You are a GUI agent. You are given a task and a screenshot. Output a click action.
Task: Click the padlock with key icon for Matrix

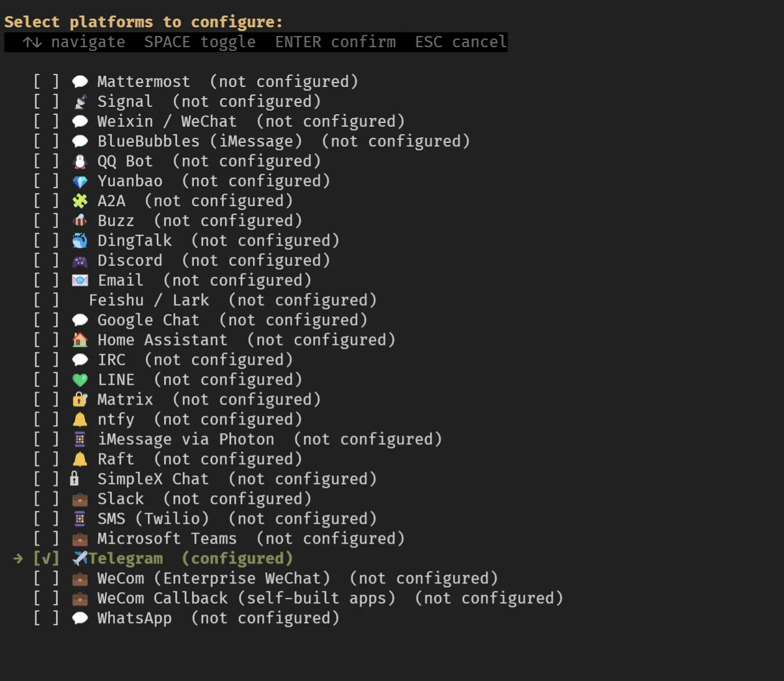coord(80,400)
